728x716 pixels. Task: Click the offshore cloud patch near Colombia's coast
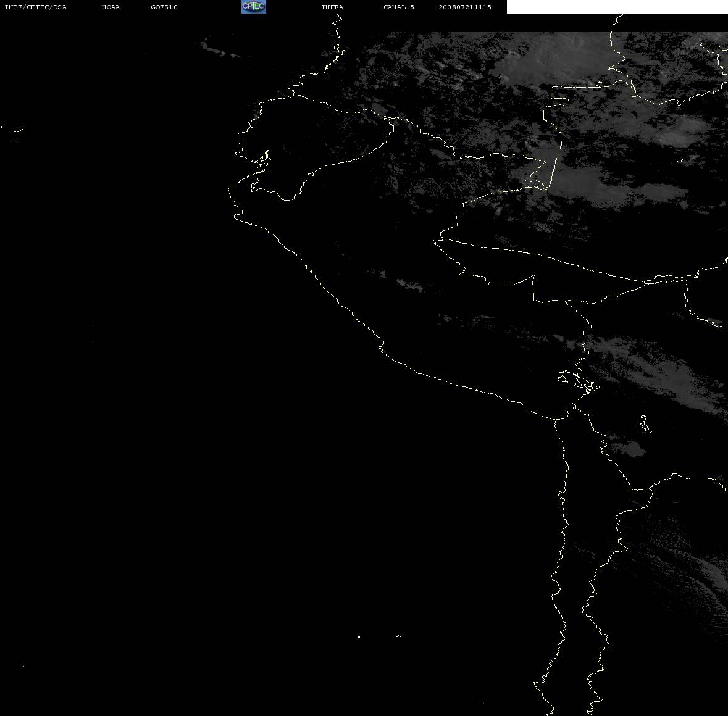219,48
